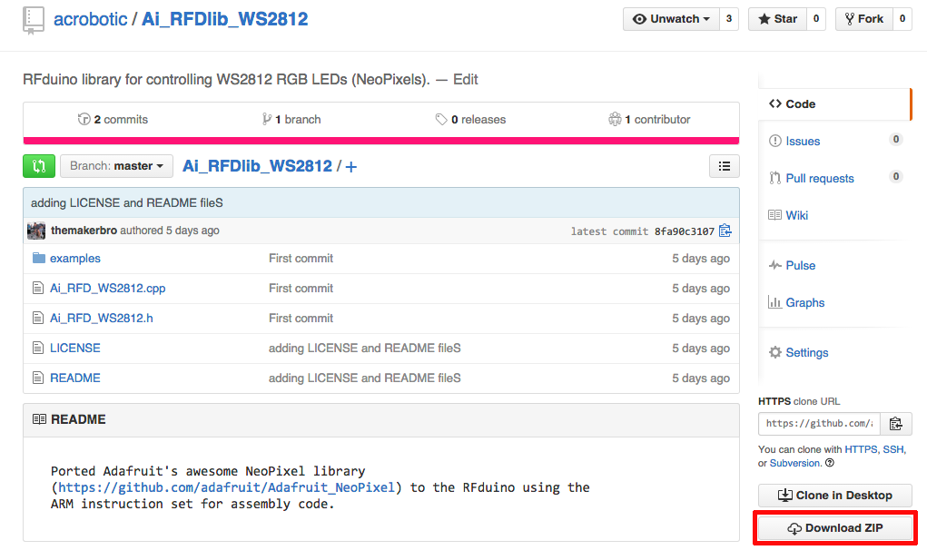This screenshot has height=560, width=927.
Task: Open the Graphs tab
Action: pyautogui.click(x=804, y=303)
